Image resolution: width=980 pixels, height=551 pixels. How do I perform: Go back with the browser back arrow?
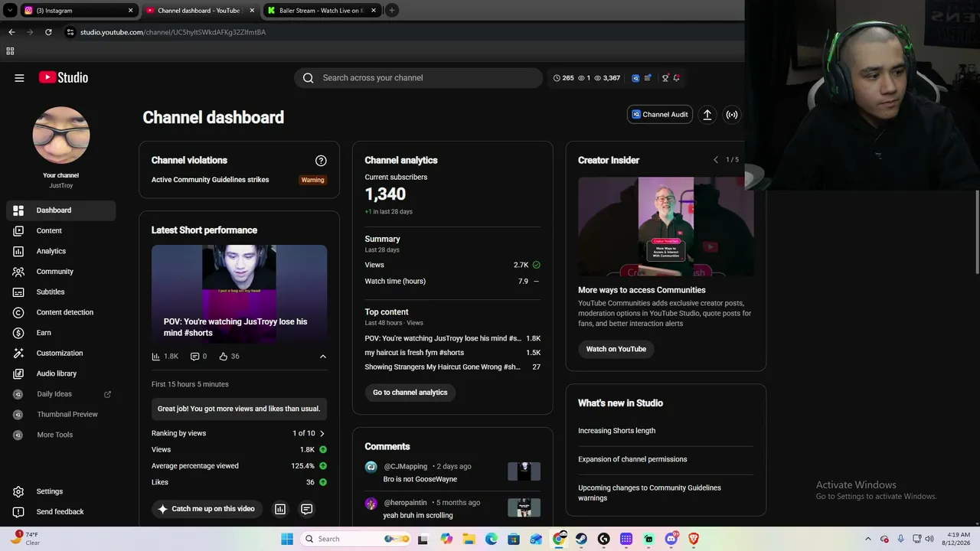(11, 32)
